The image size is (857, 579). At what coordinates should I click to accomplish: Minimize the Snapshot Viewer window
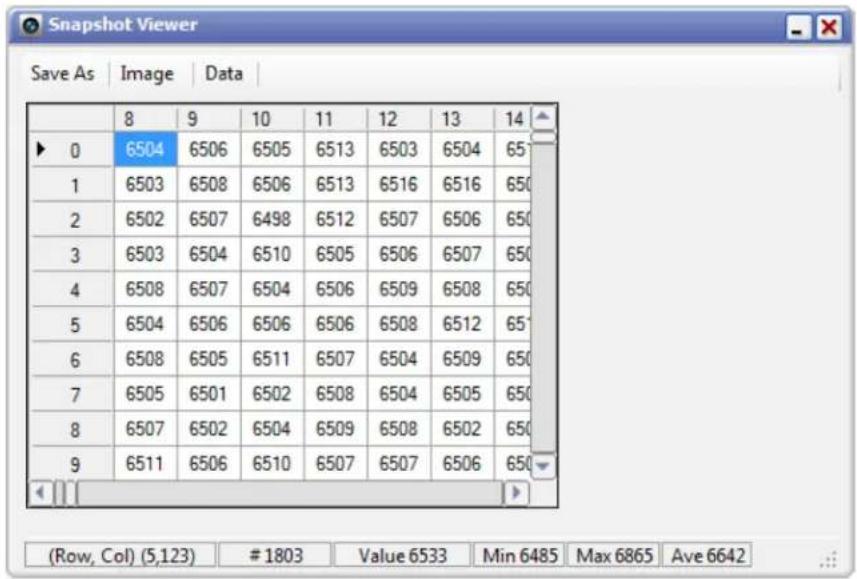[x=799, y=27]
